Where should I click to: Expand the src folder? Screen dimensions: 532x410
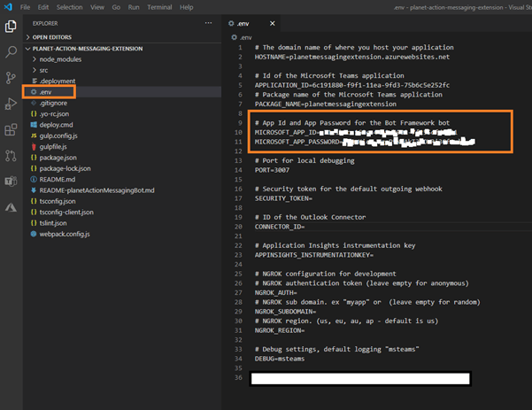(x=44, y=68)
